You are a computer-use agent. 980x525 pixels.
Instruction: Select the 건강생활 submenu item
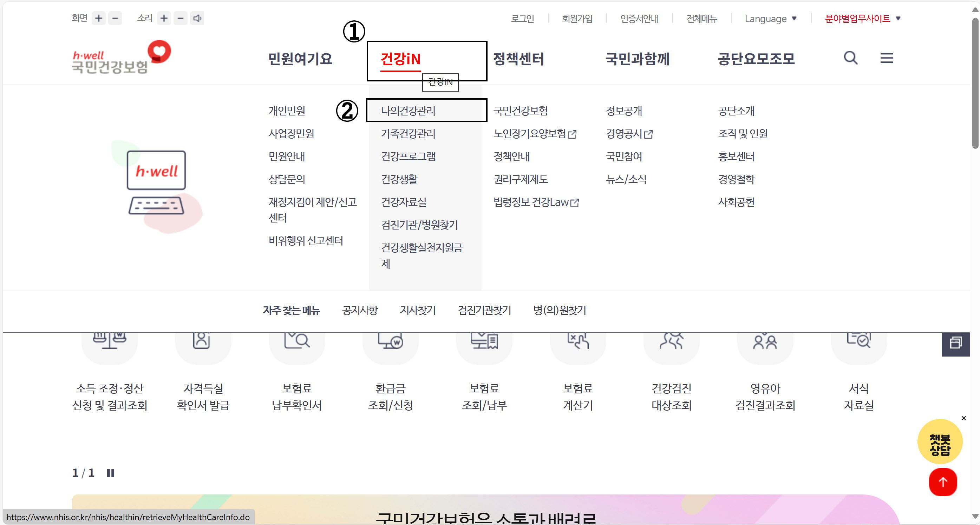(399, 179)
